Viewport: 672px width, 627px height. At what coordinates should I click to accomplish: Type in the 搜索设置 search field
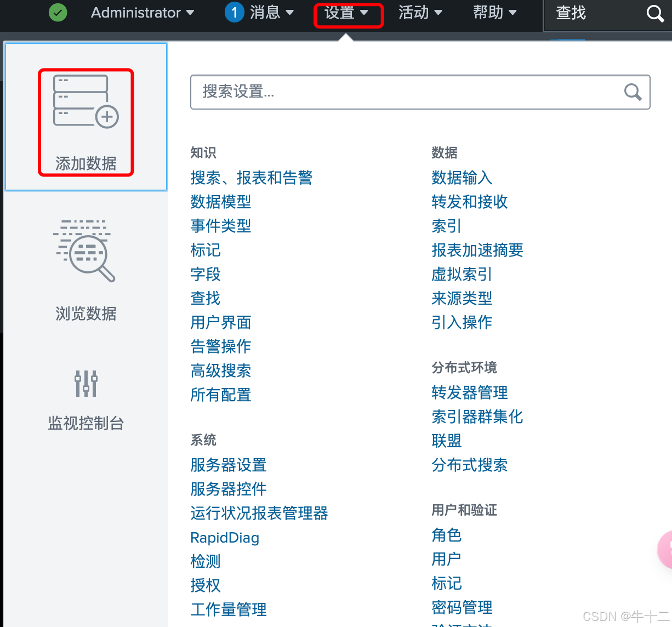point(406,92)
